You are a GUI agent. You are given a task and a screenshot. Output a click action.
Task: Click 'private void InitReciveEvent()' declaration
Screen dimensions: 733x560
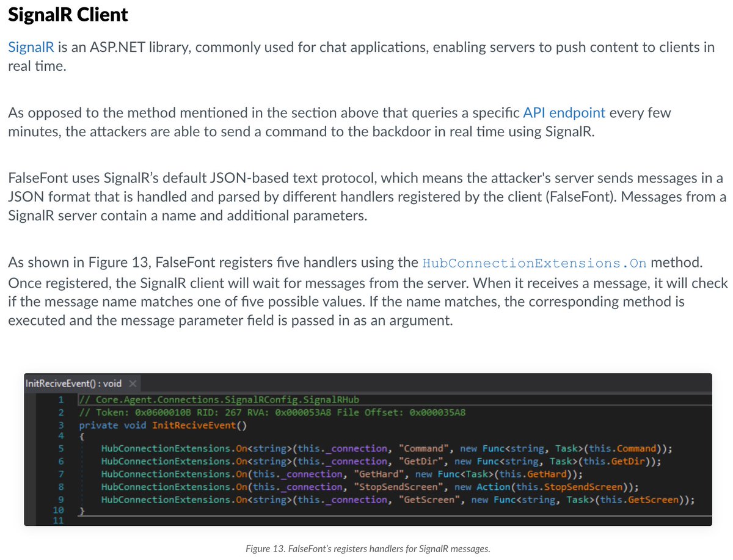[x=162, y=425]
